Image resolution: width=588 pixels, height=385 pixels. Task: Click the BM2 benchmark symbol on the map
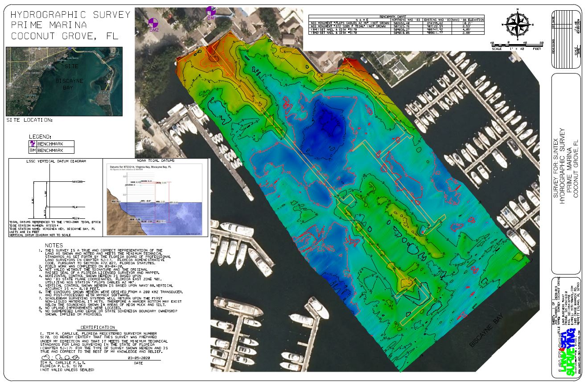[153, 23]
